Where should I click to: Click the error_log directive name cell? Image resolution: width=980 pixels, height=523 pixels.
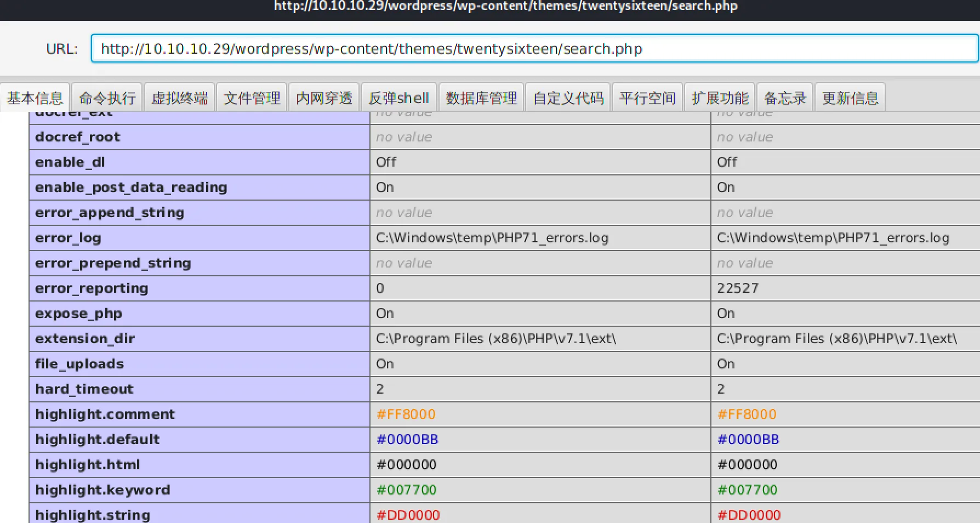pos(69,238)
